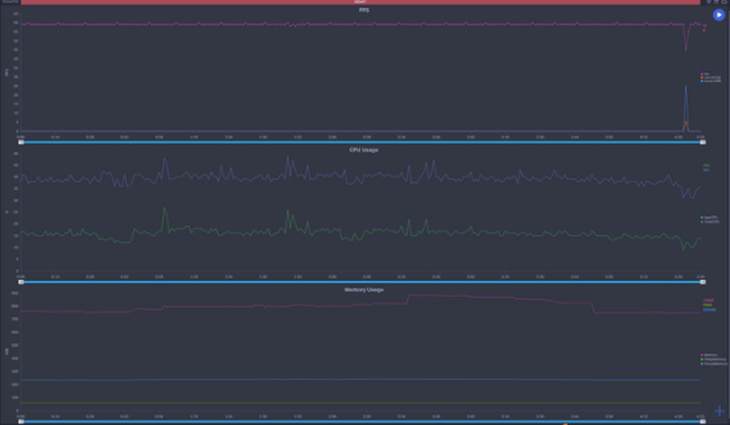Click the memory step-up on the pink line
Screen dimensions: 730x425
pyautogui.click(x=407, y=297)
